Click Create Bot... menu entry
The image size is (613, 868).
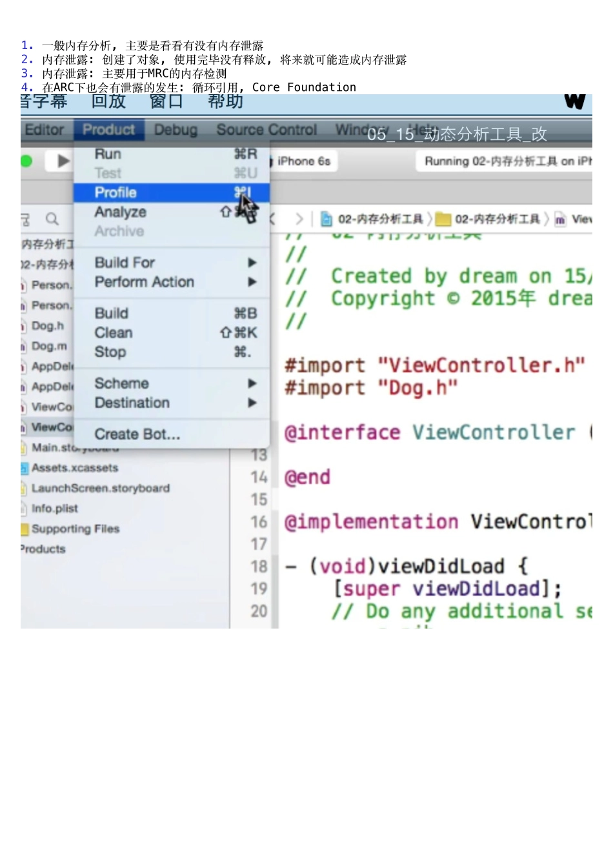tap(137, 434)
